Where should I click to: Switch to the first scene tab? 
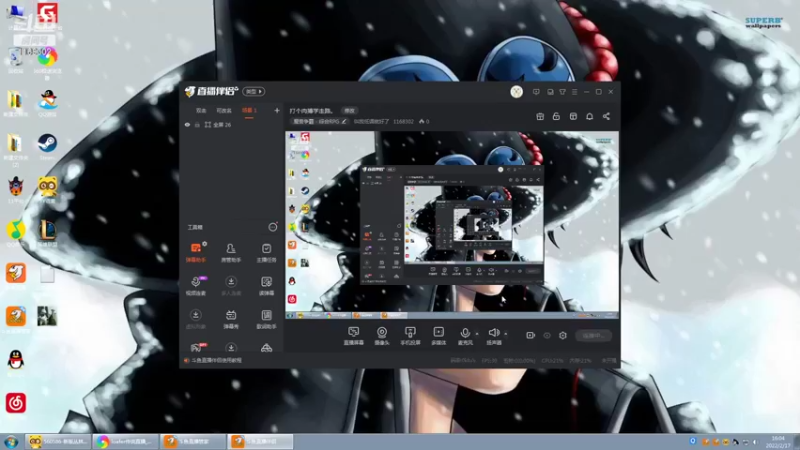point(201,110)
